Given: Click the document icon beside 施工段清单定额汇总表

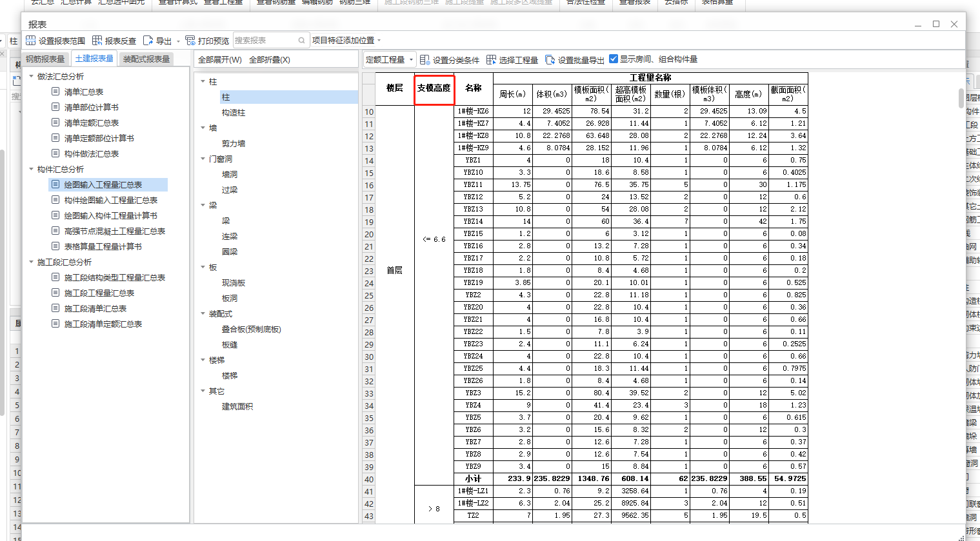Looking at the screenshot, I should pyautogui.click(x=55, y=324).
